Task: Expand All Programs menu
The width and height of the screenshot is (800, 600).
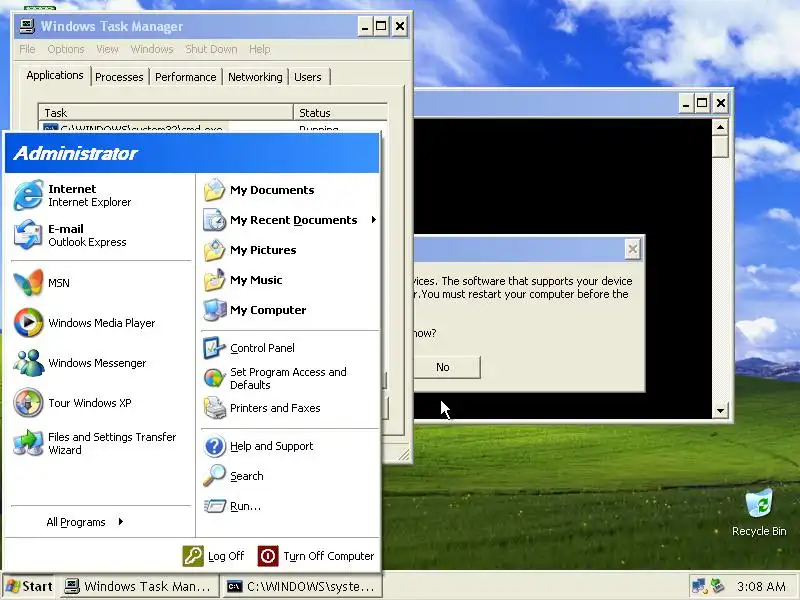Action: pyautogui.click(x=85, y=522)
